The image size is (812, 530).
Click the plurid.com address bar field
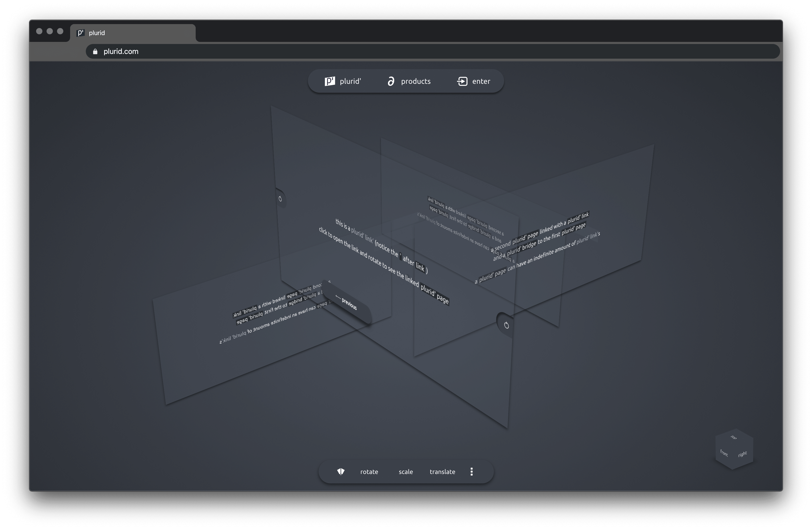[x=409, y=52]
